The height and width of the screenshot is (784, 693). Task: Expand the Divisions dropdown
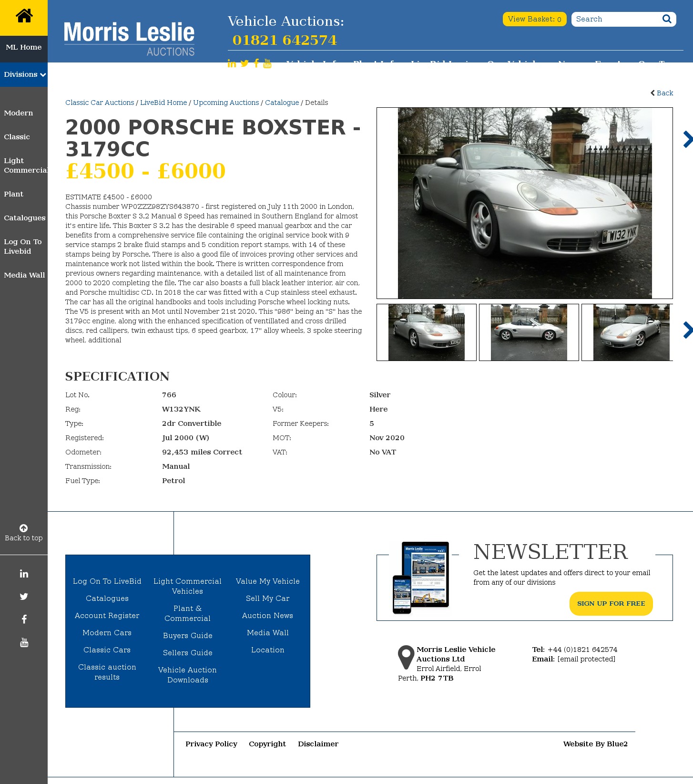point(24,74)
